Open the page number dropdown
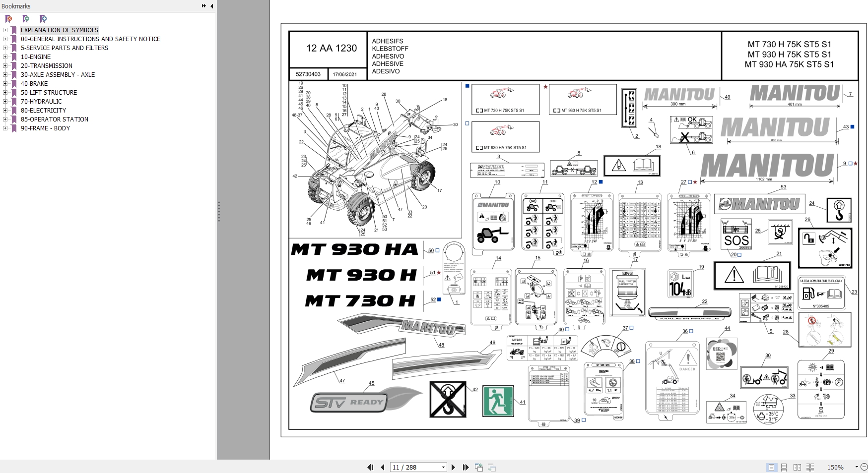 [443, 467]
